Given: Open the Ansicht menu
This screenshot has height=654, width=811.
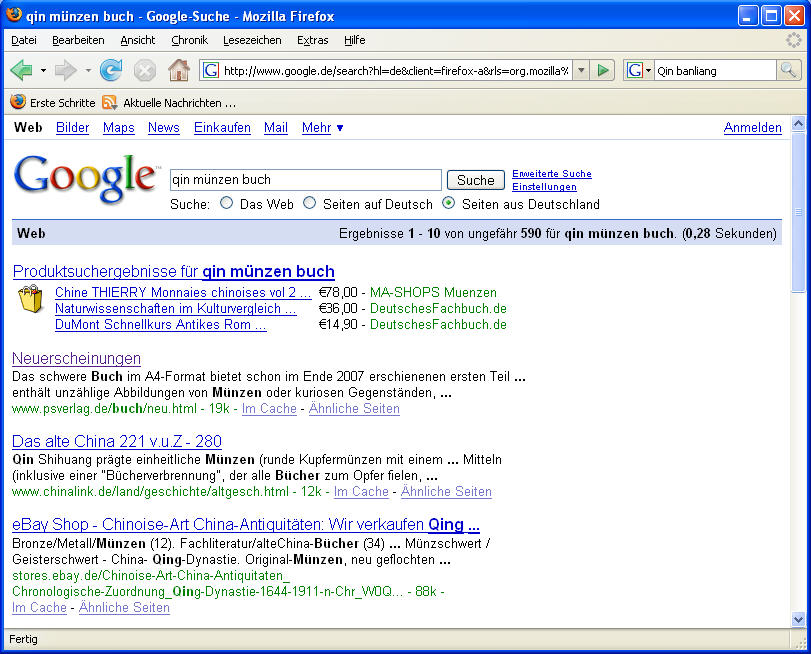Looking at the screenshot, I should (x=138, y=40).
